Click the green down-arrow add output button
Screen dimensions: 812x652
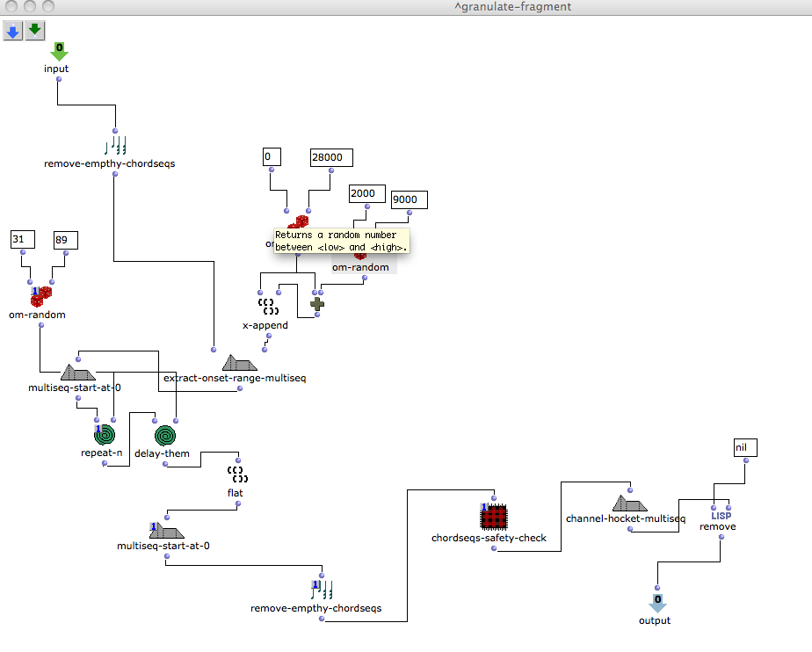tap(34, 32)
